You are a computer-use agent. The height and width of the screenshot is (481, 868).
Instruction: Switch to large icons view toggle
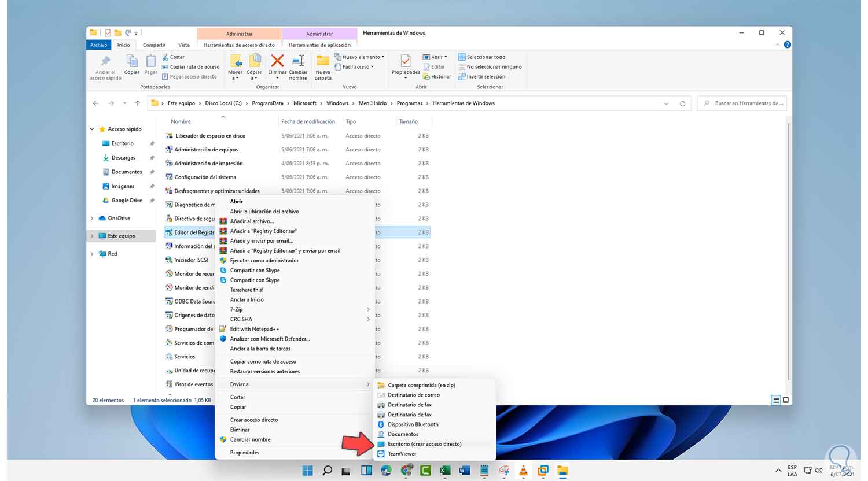point(786,400)
